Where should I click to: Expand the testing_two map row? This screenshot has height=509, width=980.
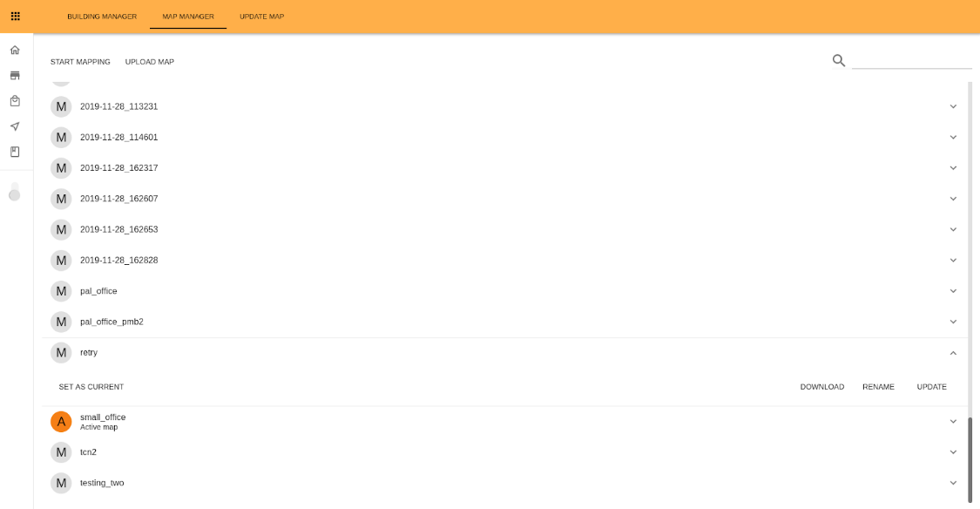953,483
